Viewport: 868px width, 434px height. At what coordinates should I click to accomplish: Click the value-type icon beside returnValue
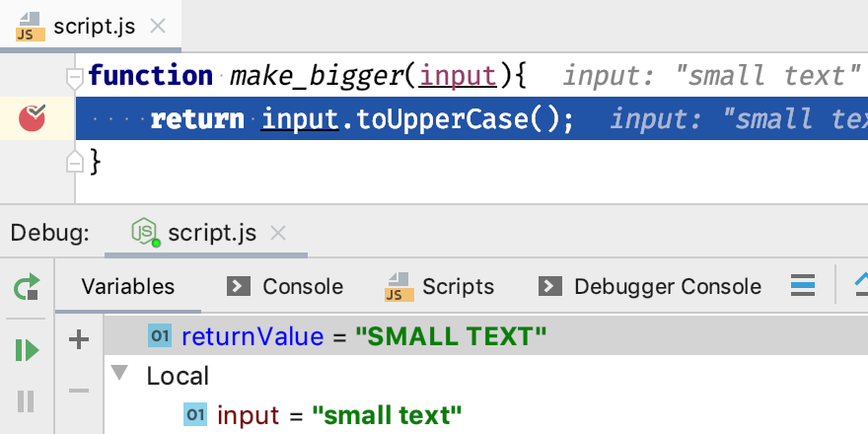point(160,335)
